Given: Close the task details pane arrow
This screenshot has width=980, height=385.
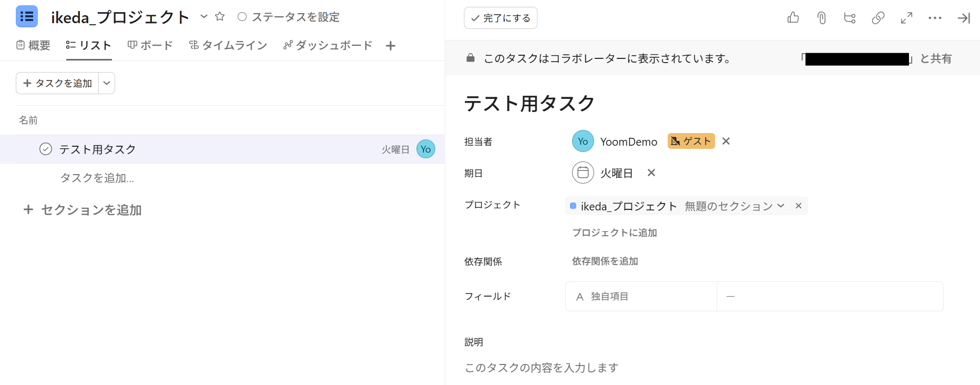Looking at the screenshot, I should (963, 18).
